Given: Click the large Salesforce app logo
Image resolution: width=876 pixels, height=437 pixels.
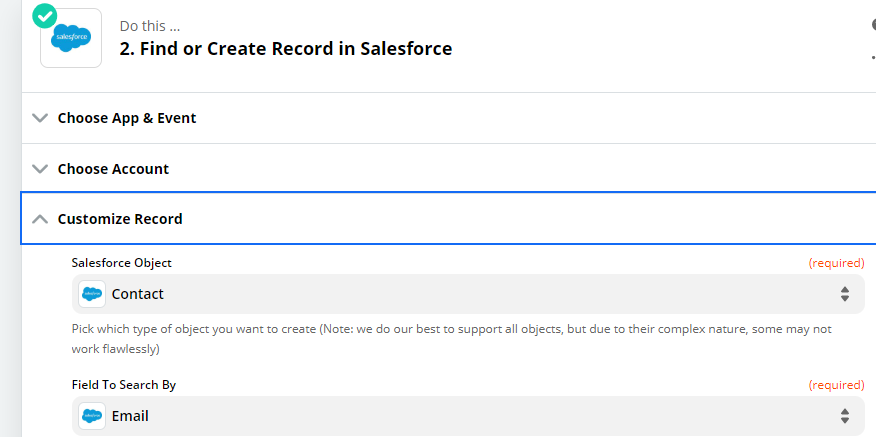Looking at the screenshot, I should (x=71, y=38).
